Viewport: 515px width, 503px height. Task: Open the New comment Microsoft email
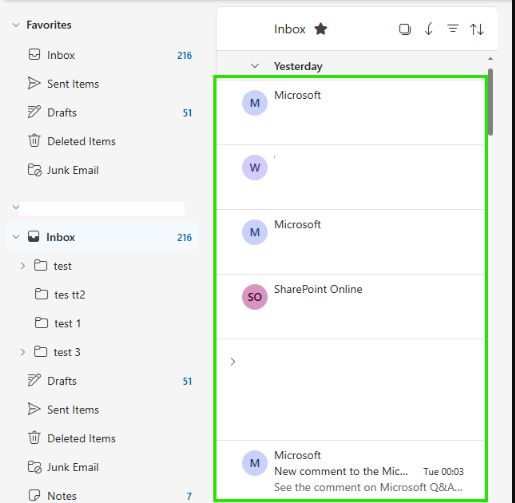click(x=350, y=470)
